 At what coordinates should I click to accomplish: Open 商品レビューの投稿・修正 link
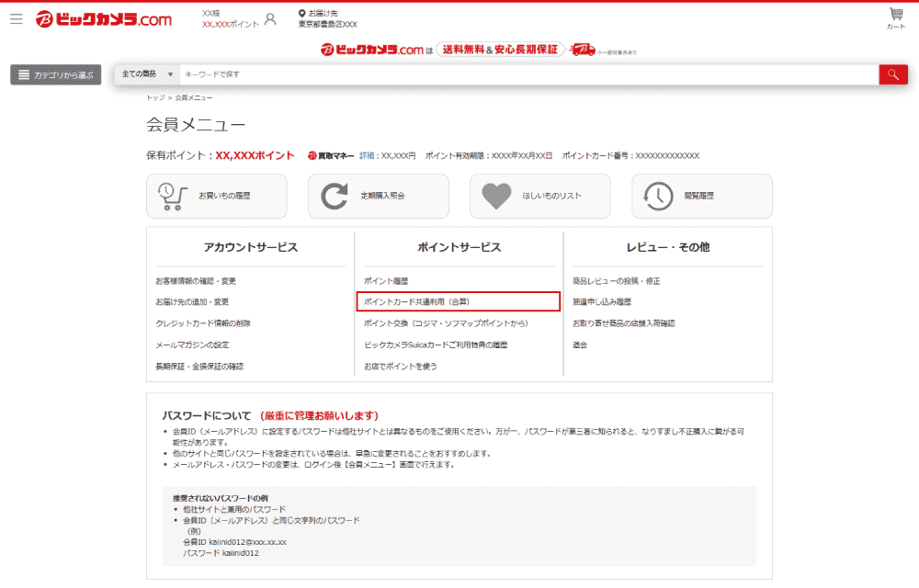click(616, 281)
